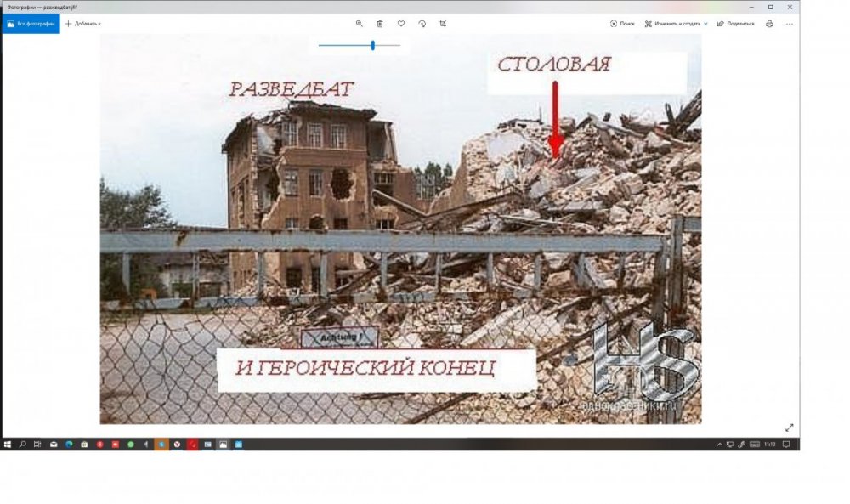Viewport: 850px width, 504px height.
Task: Adjust the zoom slider
Action: (x=371, y=43)
